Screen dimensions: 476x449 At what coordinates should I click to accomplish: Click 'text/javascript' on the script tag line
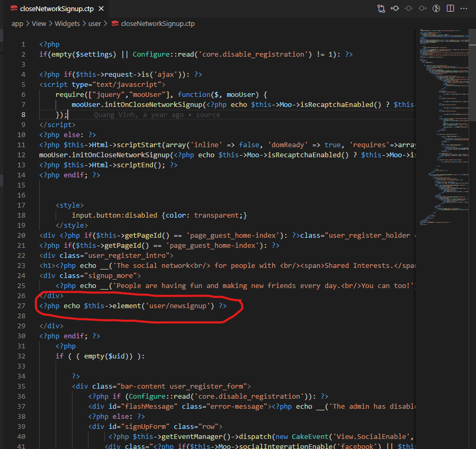pyautogui.click(x=127, y=84)
